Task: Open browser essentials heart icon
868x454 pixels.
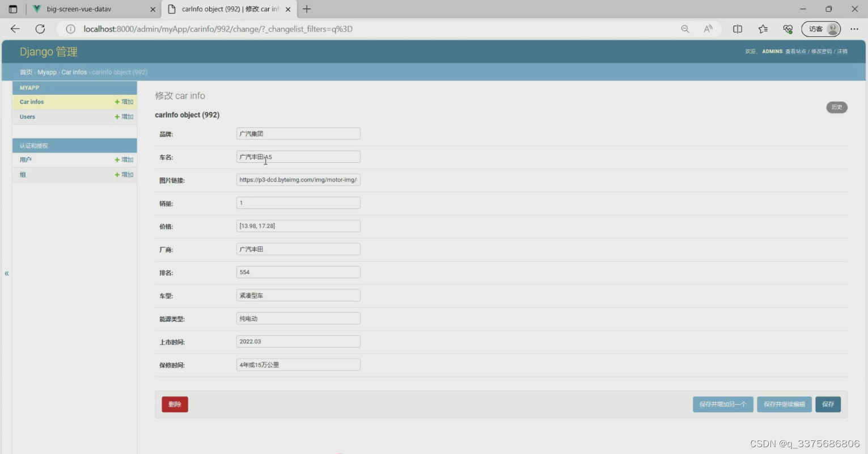Action: click(787, 29)
